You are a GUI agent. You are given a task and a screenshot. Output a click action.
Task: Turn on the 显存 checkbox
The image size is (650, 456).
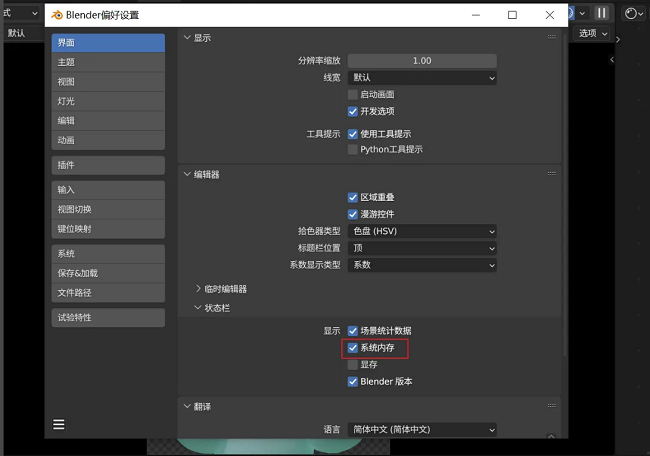point(352,365)
